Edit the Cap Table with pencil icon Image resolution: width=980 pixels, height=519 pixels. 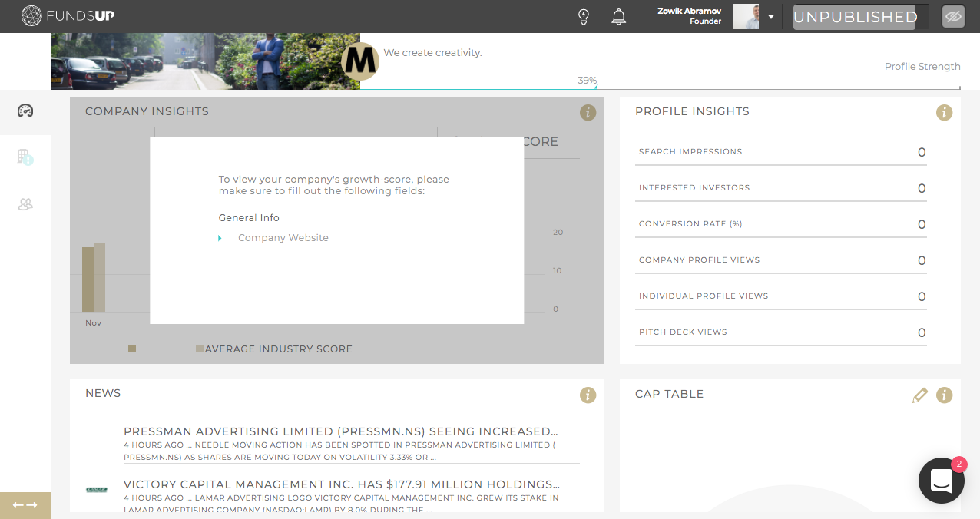click(919, 395)
